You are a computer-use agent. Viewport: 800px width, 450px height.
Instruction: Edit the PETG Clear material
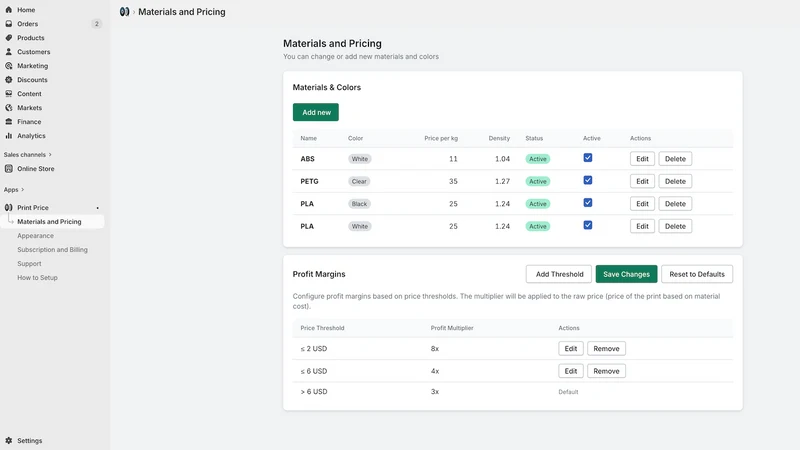pos(642,181)
